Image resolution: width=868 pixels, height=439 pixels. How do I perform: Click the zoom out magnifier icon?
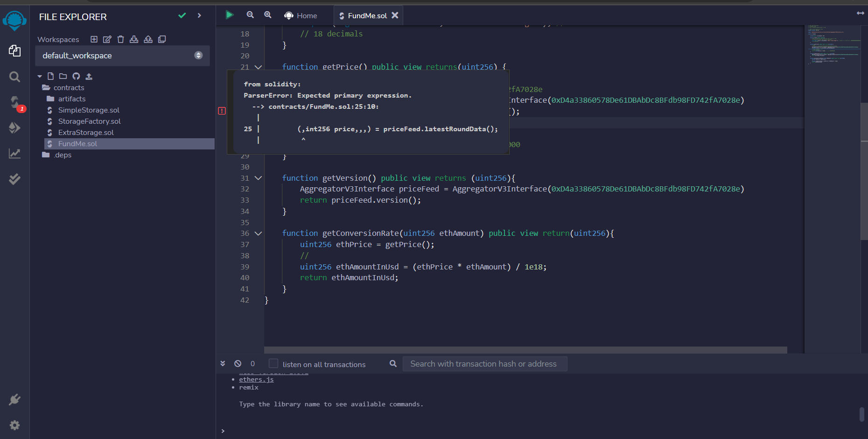tap(250, 15)
